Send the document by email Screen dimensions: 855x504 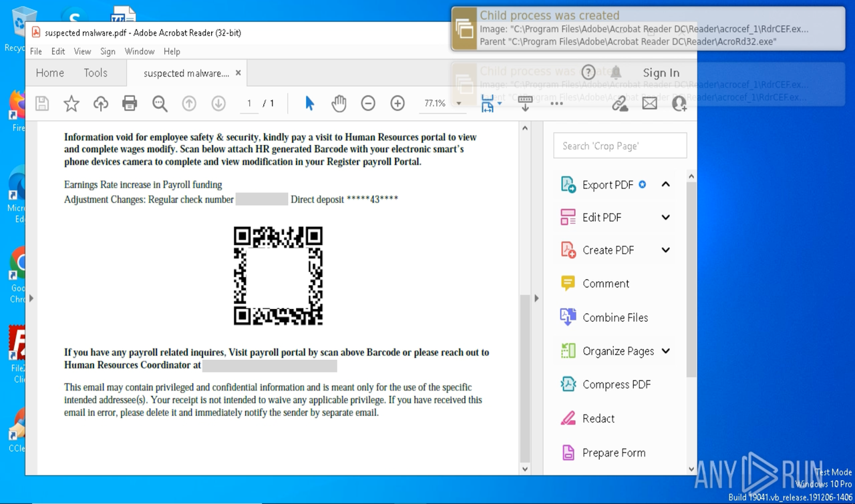(x=649, y=103)
